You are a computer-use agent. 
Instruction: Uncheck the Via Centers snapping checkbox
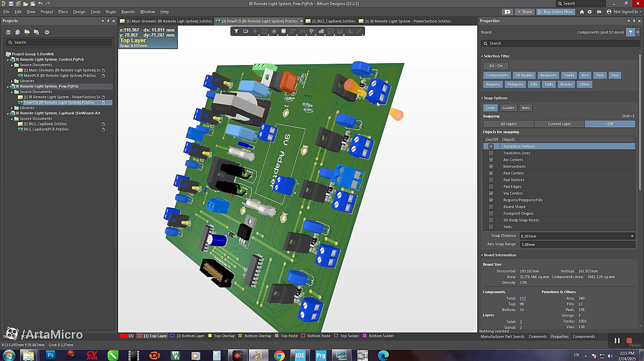point(491,193)
